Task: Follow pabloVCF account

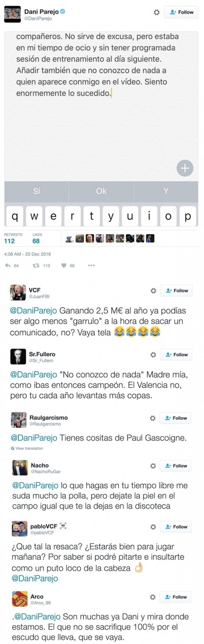Action: click(176, 526)
